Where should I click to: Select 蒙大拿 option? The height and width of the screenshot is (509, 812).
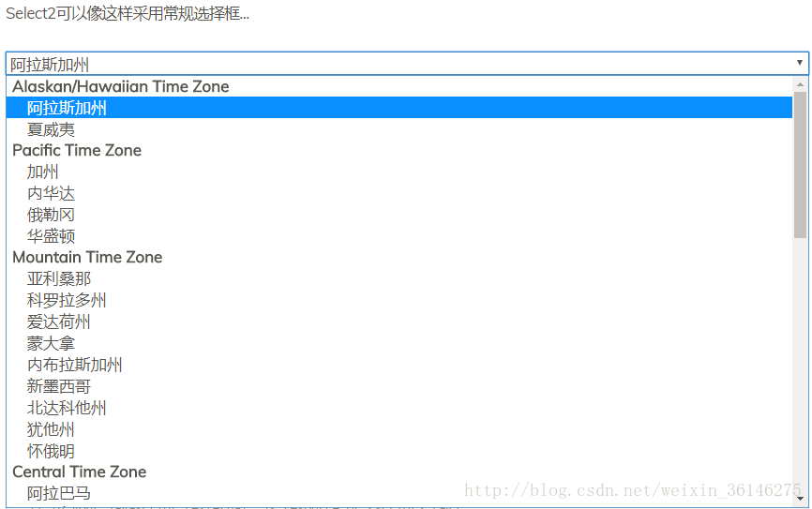coord(51,343)
